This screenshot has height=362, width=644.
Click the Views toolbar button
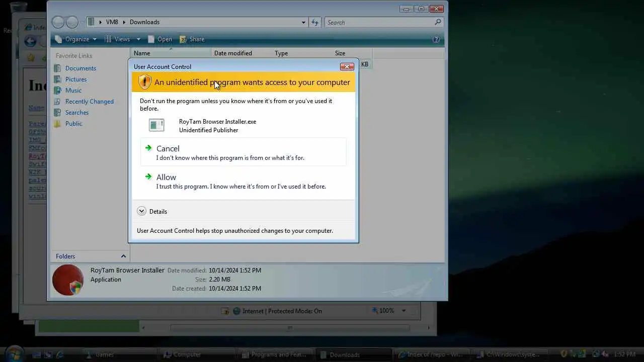(117, 39)
